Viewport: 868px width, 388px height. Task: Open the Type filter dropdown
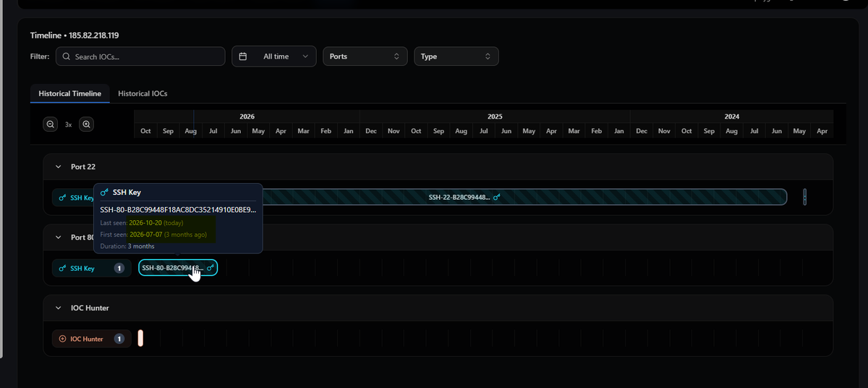(456, 56)
